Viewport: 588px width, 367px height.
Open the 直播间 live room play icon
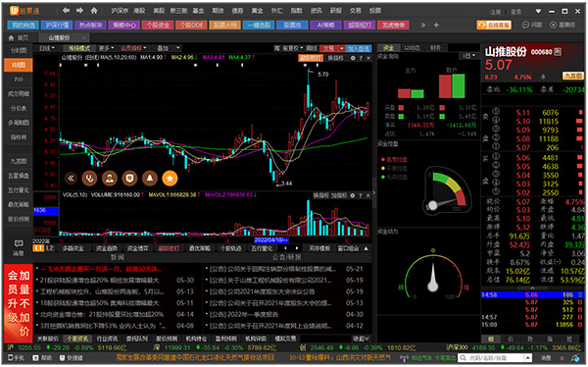[x=553, y=25]
